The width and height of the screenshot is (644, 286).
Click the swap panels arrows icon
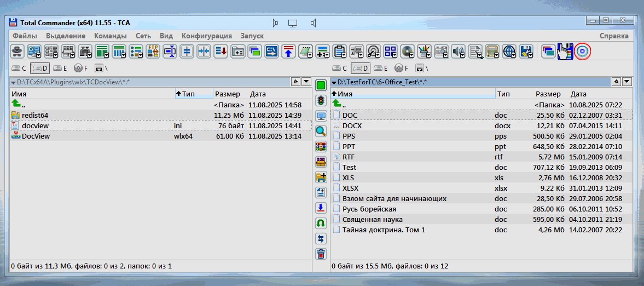point(321,238)
